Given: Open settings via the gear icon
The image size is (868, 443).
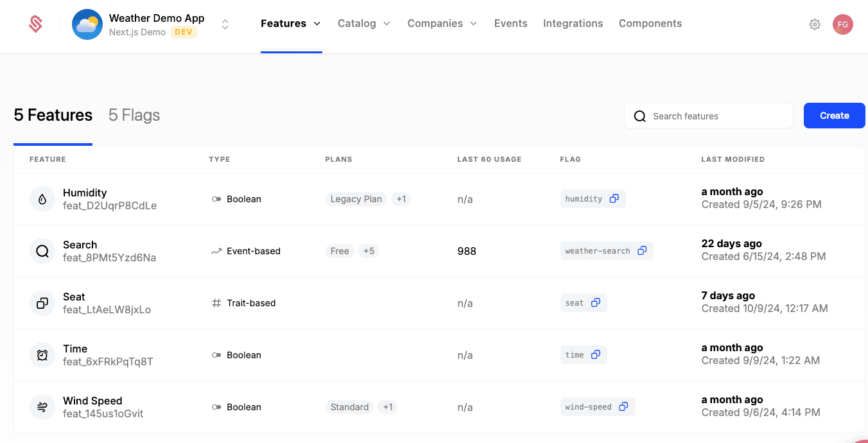Looking at the screenshot, I should coord(815,24).
